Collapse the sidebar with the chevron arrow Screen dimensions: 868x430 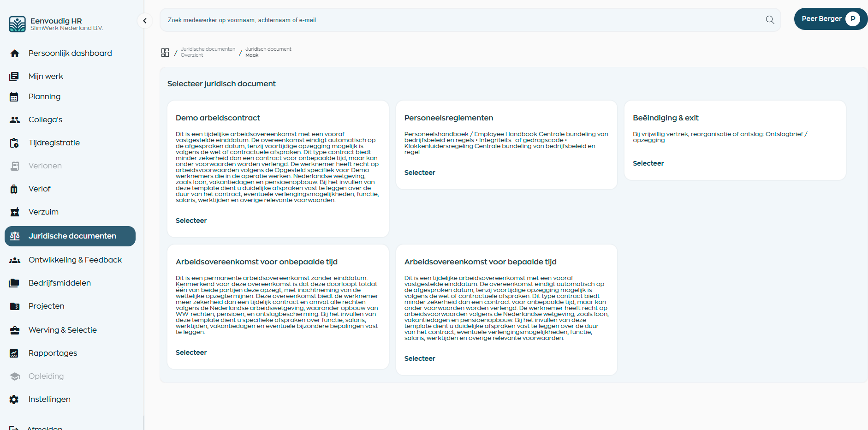pyautogui.click(x=145, y=21)
